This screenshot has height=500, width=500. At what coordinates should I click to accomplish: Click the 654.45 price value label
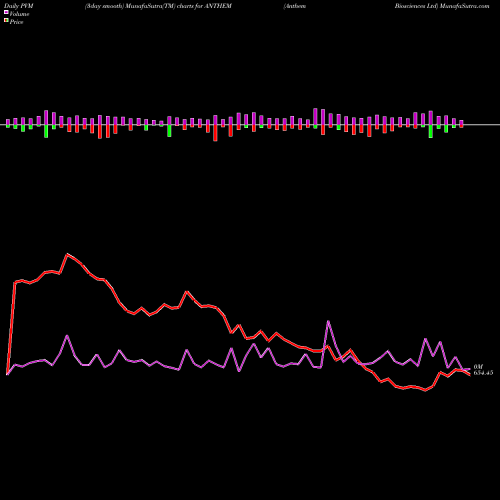pos(483,373)
